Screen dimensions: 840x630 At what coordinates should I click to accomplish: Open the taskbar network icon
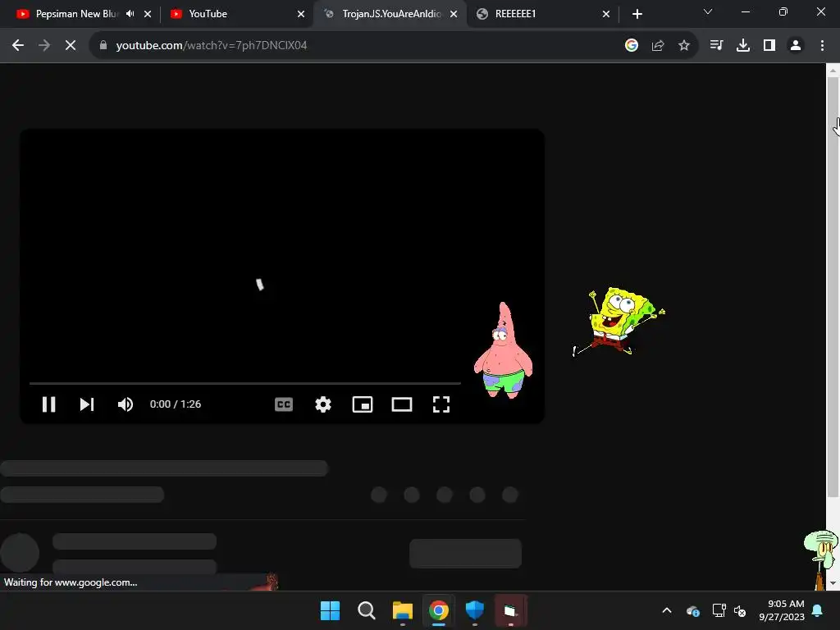click(x=719, y=610)
